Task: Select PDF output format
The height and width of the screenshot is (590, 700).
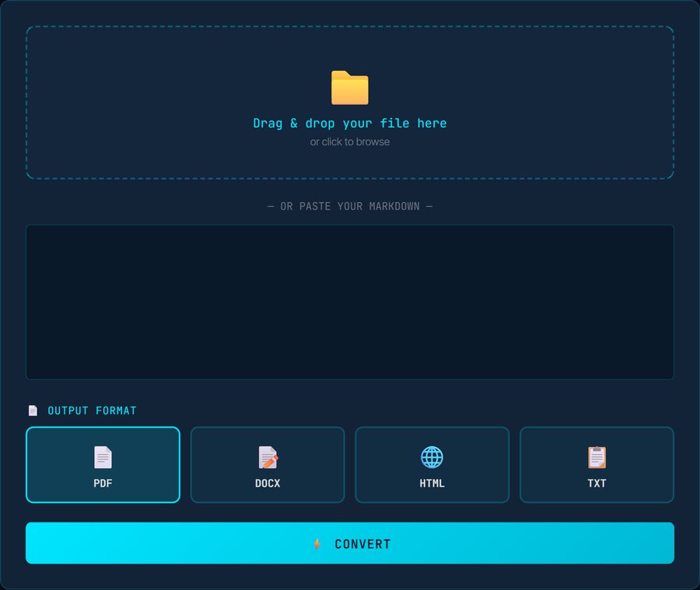Action: [x=103, y=465]
